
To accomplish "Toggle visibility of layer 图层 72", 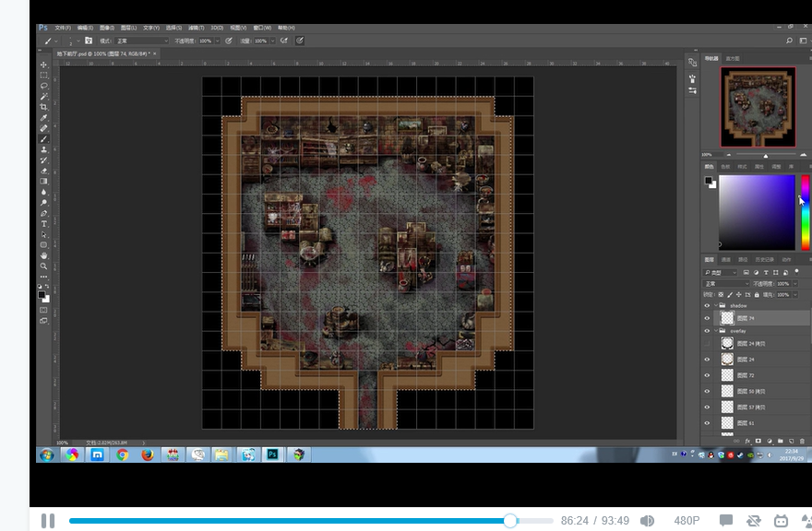I will coord(707,375).
